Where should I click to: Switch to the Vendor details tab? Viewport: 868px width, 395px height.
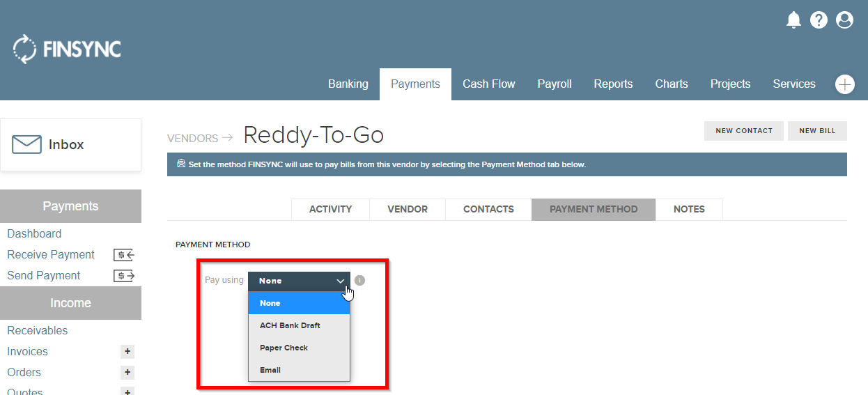click(x=408, y=209)
